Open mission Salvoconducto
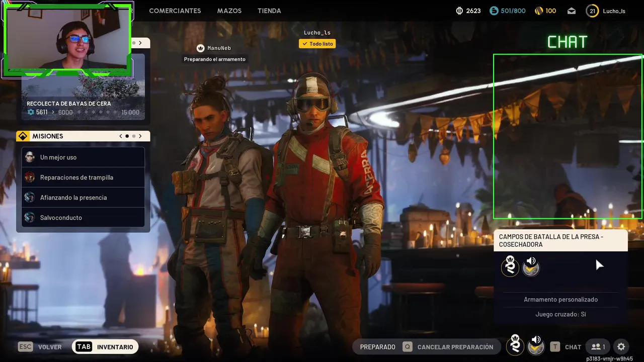 (x=83, y=218)
